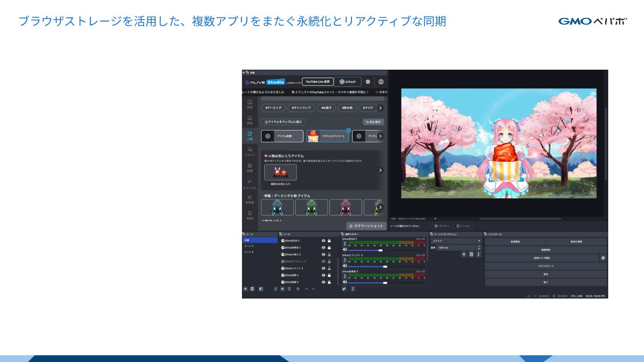Show the [Alive]YTコメント 3 source
The width and height of the screenshot is (644, 362).
tap(323, 261)
